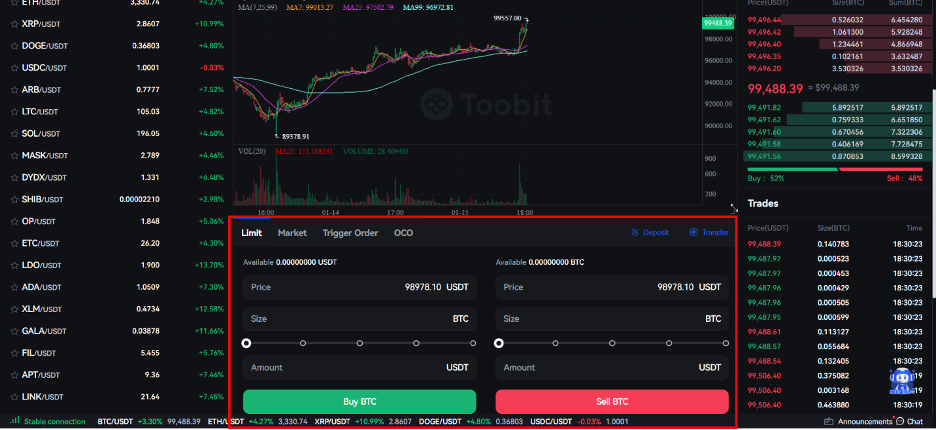The width and height of the screenshot is (936, 430).
Task: Set buy slider to the midpoint
Action: (x=360, y=343)
